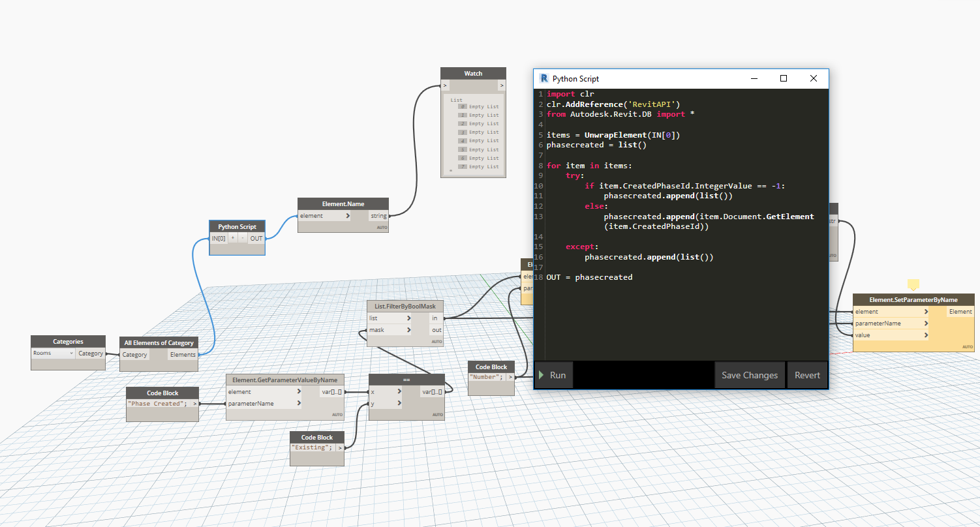Click the yellow warning bubble above Element.SetParameterByName
980x527 pixels.
[x=913, y=284]
